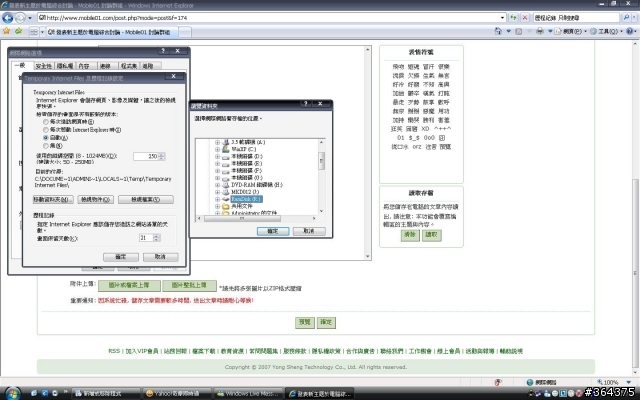Viewport: 640px width, 400px height.
Task: Select the 'Automatically (A)' radio option
Action: 46,138
